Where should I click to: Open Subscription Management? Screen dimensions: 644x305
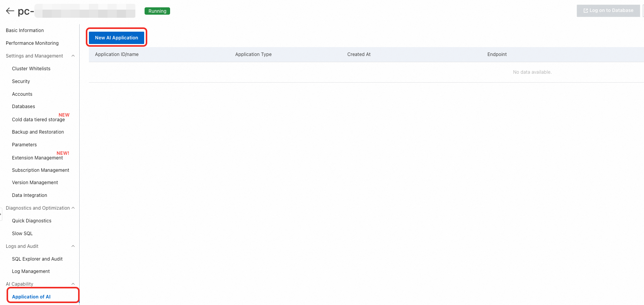41,170
